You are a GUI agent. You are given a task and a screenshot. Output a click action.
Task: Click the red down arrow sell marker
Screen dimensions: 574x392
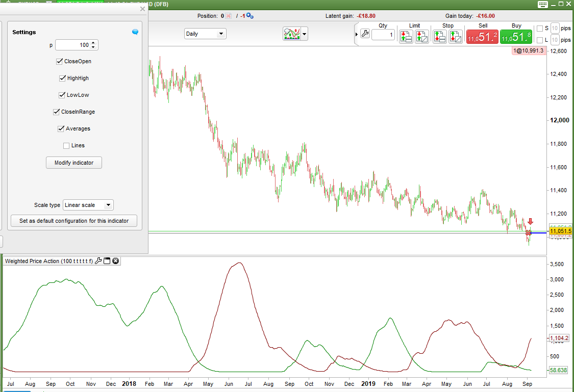tap(531, 221)
